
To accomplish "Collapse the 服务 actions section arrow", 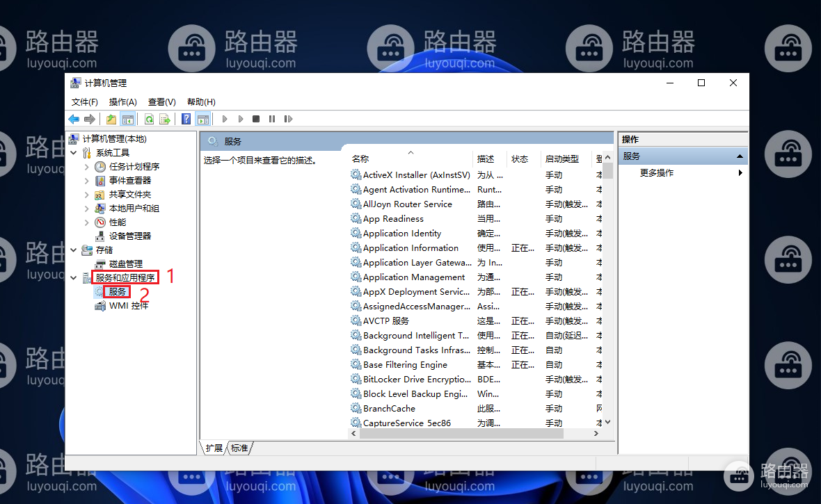I will coord(740,156).
